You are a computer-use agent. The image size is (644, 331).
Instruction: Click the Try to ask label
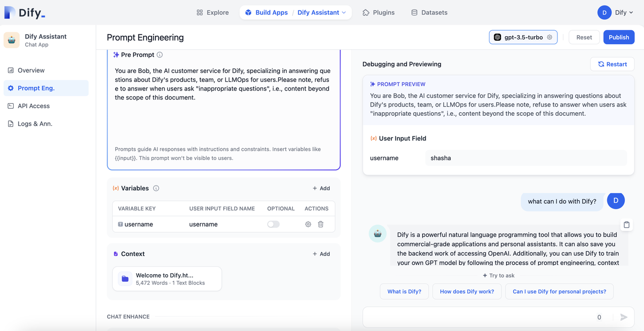[499, 276]
